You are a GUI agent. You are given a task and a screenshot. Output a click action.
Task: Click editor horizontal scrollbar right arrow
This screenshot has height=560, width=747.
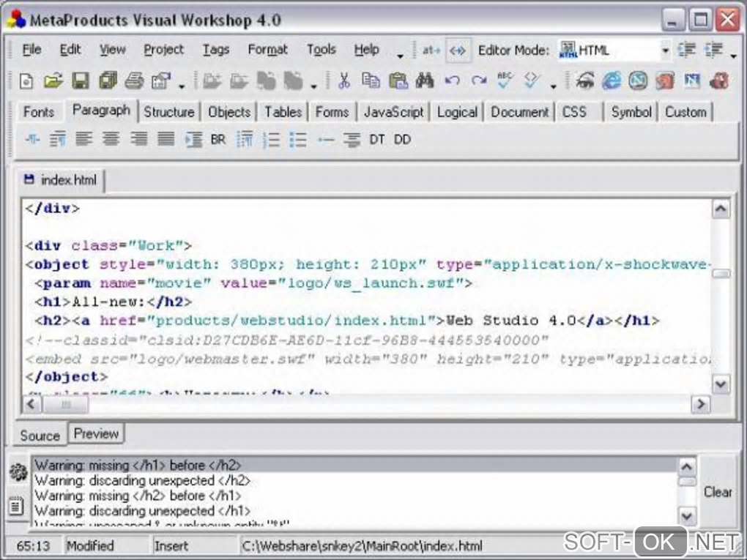click(701, 405)
